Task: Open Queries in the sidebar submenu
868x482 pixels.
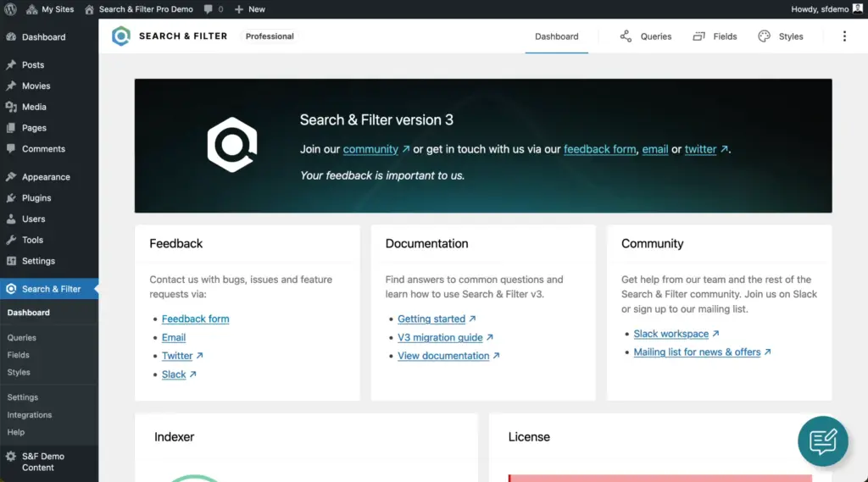Action: click(21, 337)
